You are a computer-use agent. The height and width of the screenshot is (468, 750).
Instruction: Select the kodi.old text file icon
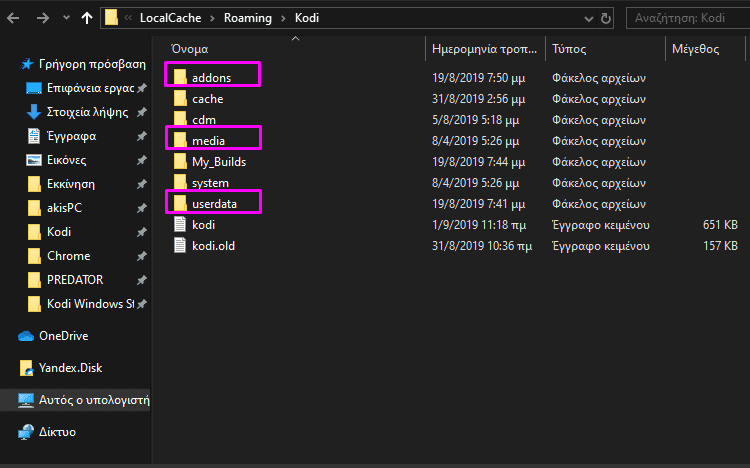point(180,245)
